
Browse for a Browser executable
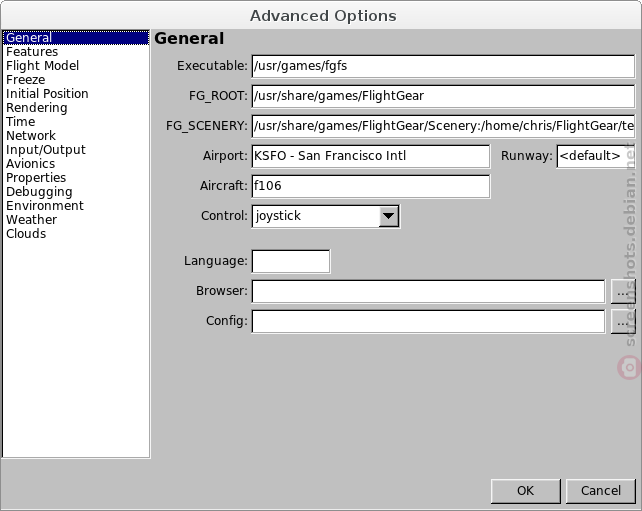tap(623, 291)
